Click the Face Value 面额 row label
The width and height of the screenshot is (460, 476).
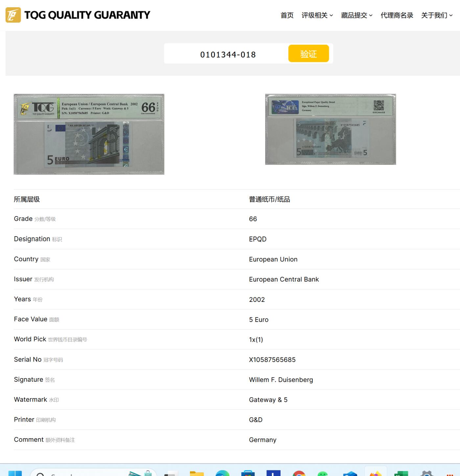coord(36,319)
